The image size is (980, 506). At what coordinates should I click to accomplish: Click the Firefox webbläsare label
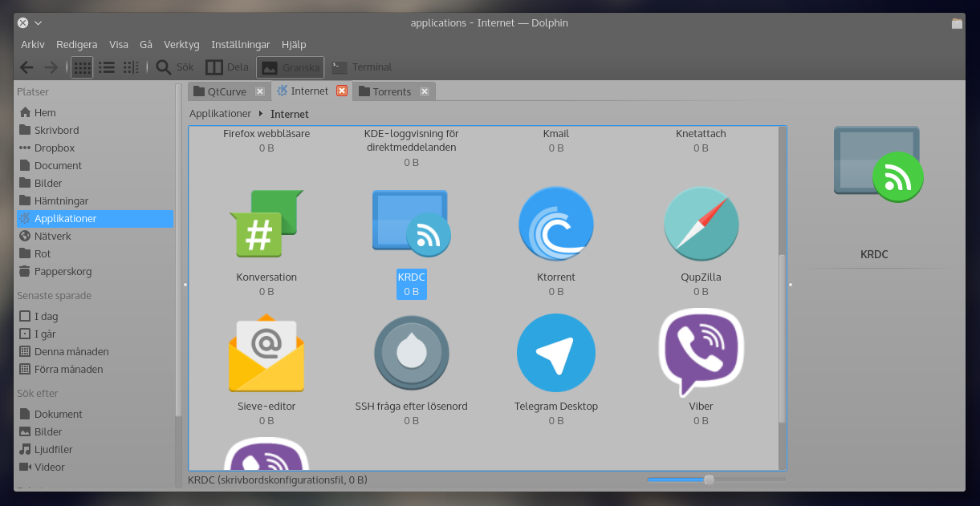266,134
